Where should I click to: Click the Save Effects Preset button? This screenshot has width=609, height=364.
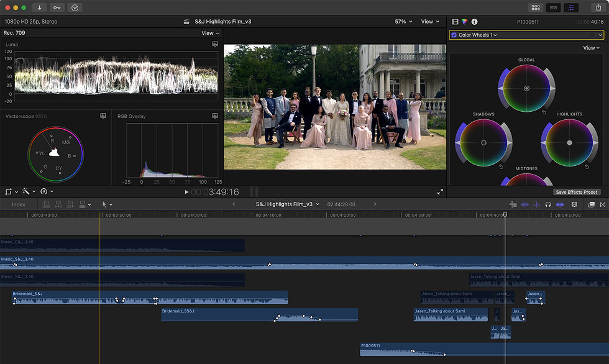click(575, 191)
